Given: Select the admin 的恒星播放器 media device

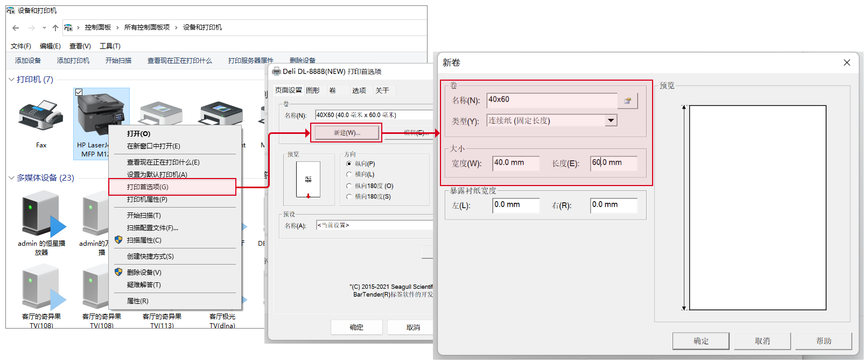Looking at the screenshot, I should point(41,216).
